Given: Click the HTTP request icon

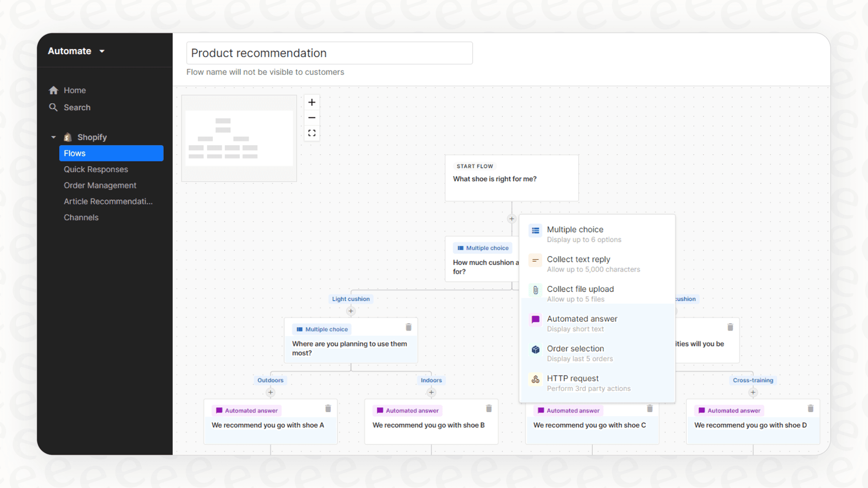Looking at the screenshot, I should [535, 380].
